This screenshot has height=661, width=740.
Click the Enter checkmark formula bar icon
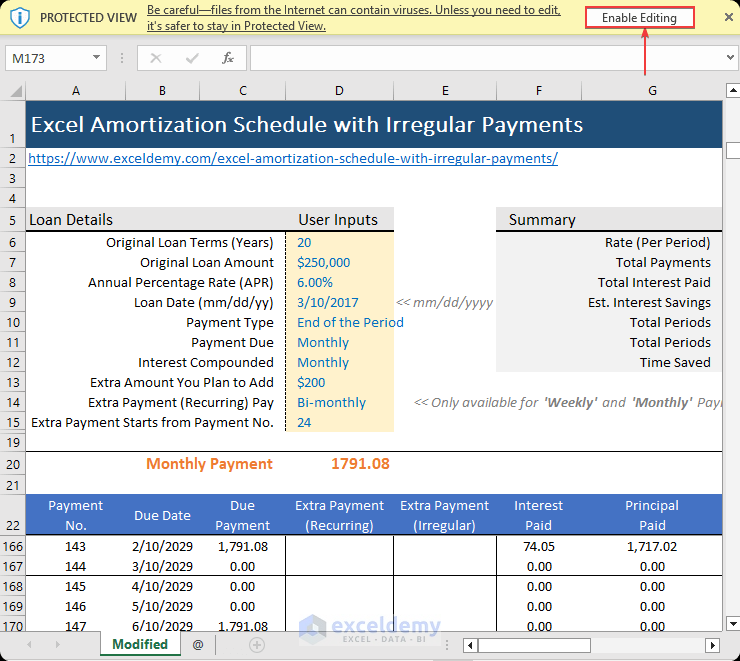(192, 58)
